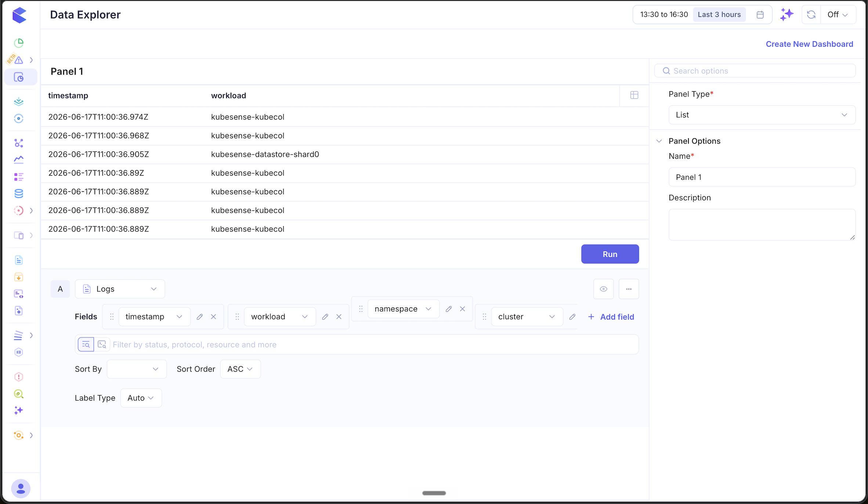Open the pink hexagon alert sidebar icon
The image size is (868, 504).
pos(19,377)
